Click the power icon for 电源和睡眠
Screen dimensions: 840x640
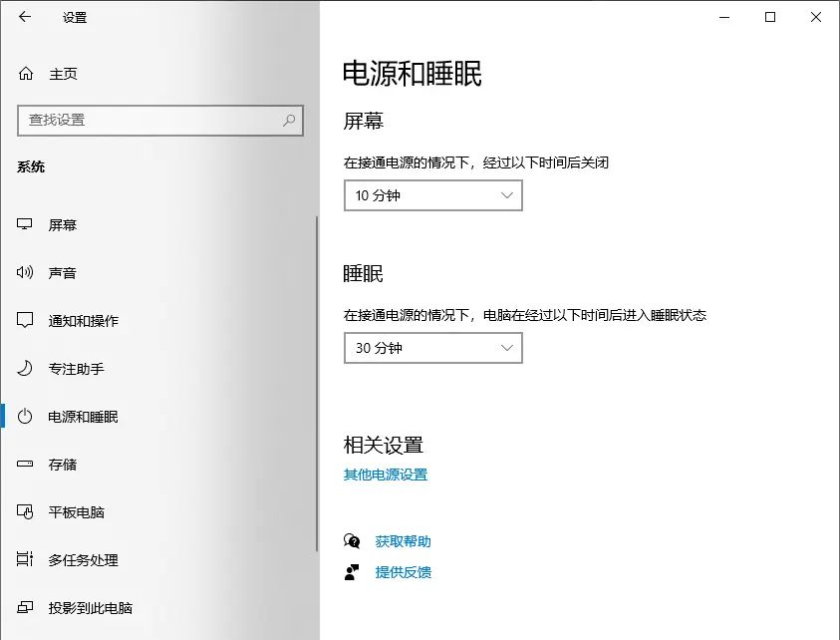pyautogui.click(x=25, y=416)
